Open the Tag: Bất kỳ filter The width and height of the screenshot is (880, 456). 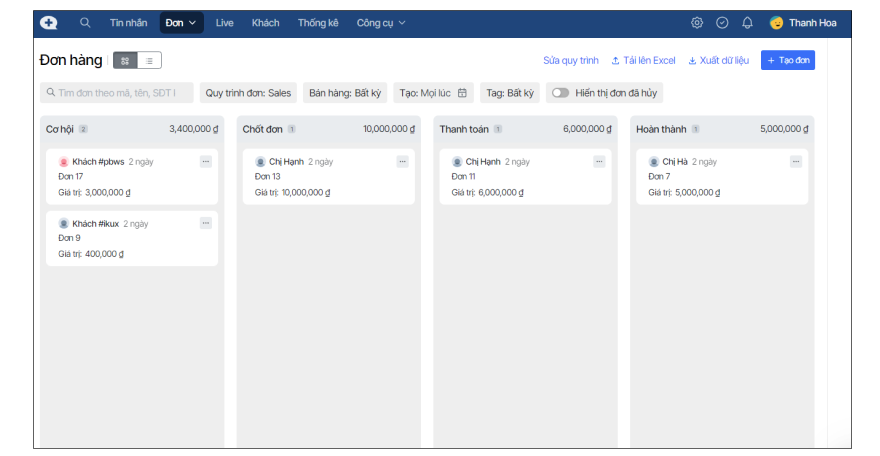[x=509, y=93]
